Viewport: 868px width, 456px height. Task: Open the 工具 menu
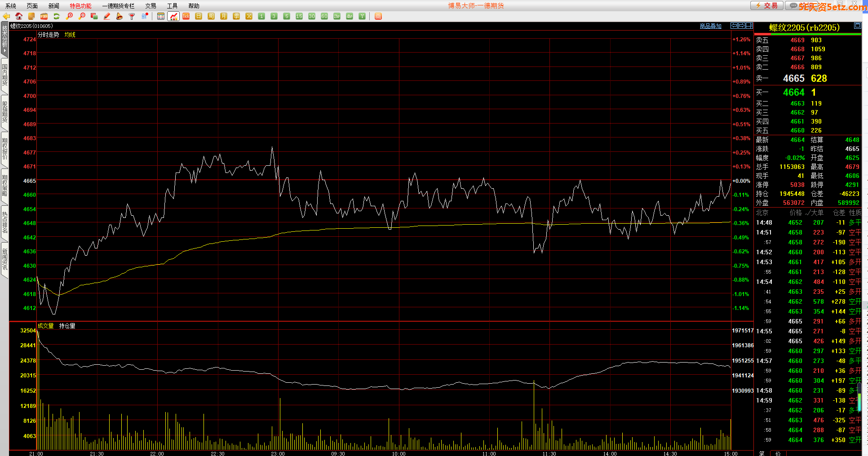(x=172, y=6)
